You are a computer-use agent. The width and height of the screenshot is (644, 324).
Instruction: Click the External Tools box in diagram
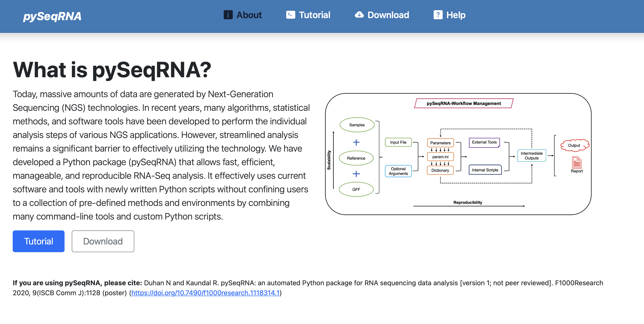484,142
